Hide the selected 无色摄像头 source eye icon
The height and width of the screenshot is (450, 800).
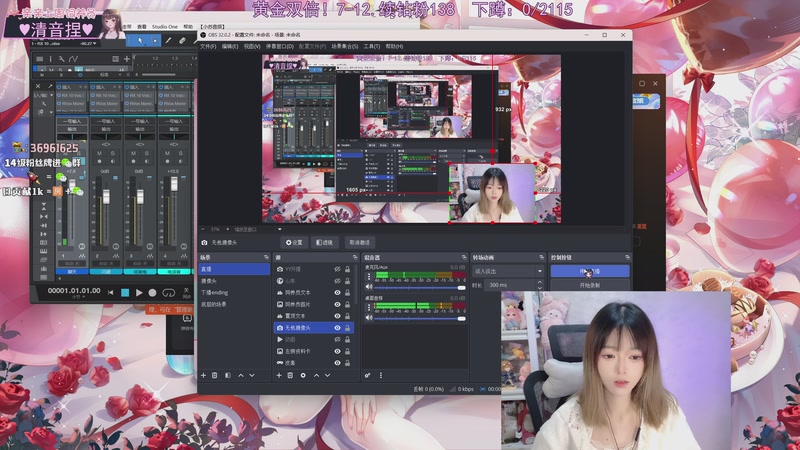[x=337, y=328]
